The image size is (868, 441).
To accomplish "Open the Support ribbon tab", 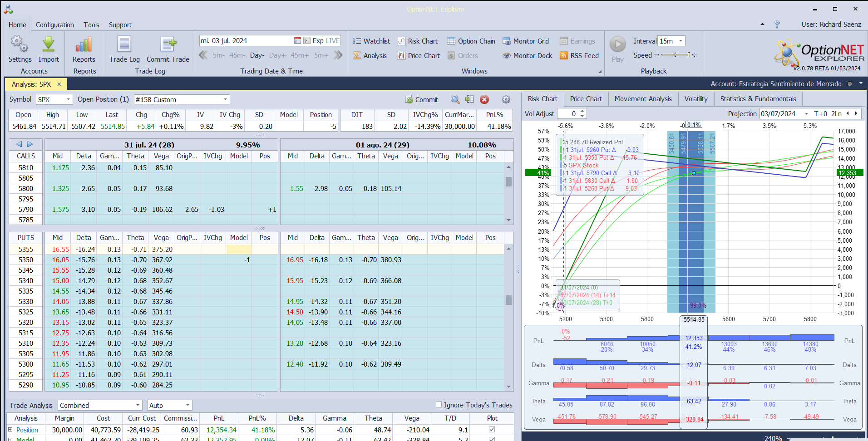I will pos(120,25).
